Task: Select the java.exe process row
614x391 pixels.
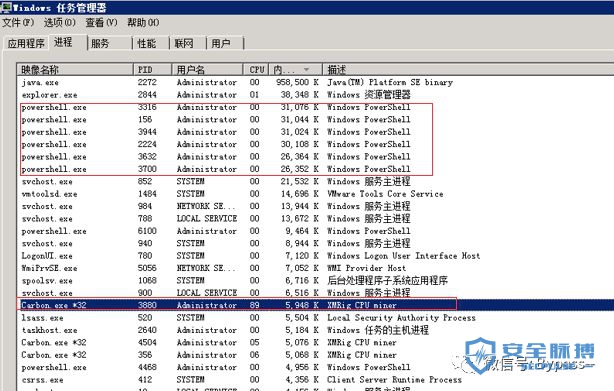Action: tap(315, 82)
